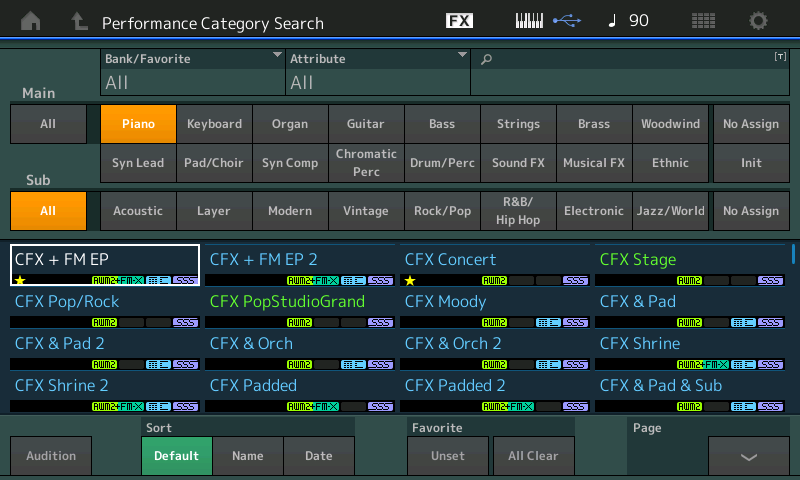This screenshot has width=800, height=480.
Task: Choose the Strings category tab
Action: pyautogui.click(x=518, y=124)
